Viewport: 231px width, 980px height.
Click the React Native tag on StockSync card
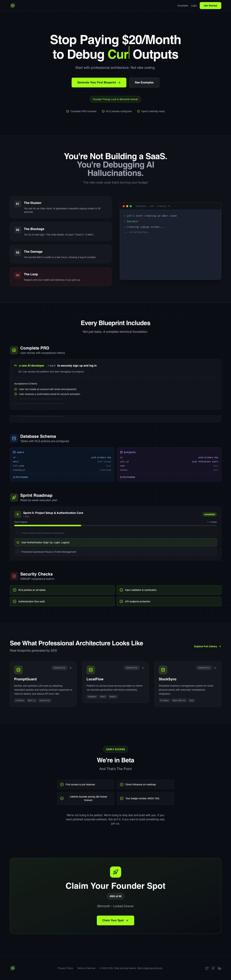[x=179, y=700]
